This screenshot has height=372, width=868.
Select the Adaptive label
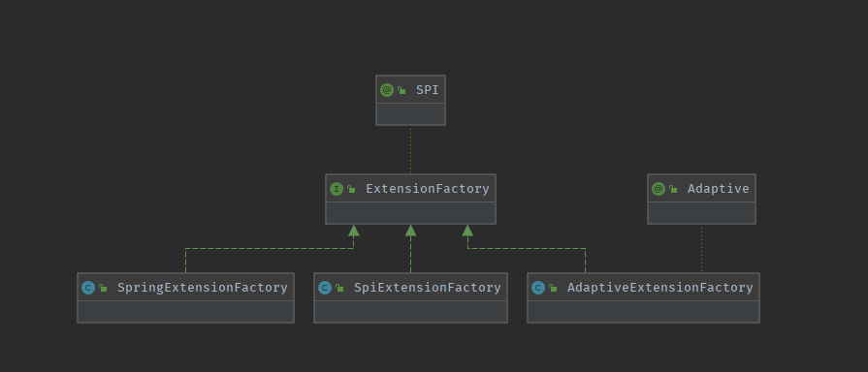(x=718, y=189)
